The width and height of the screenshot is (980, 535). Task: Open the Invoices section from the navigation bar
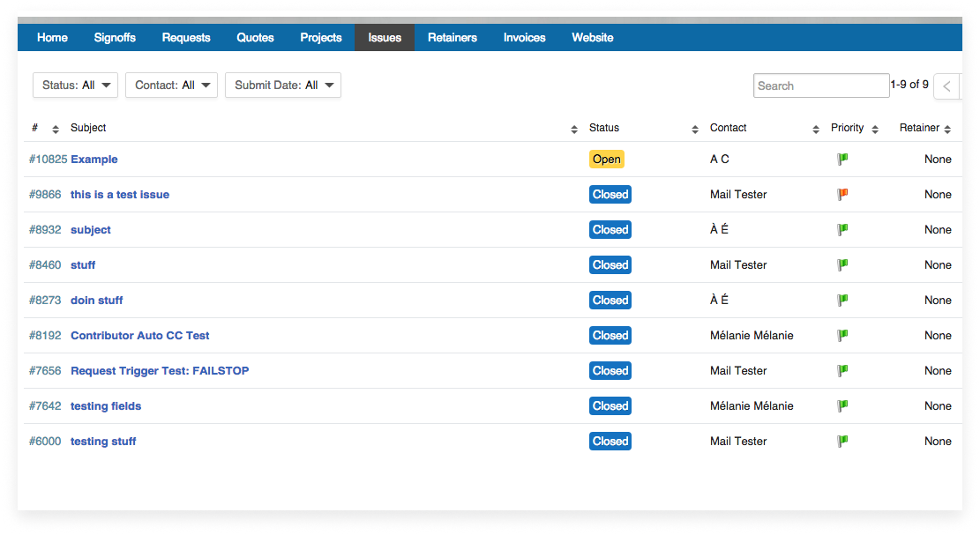click(524, 37)
